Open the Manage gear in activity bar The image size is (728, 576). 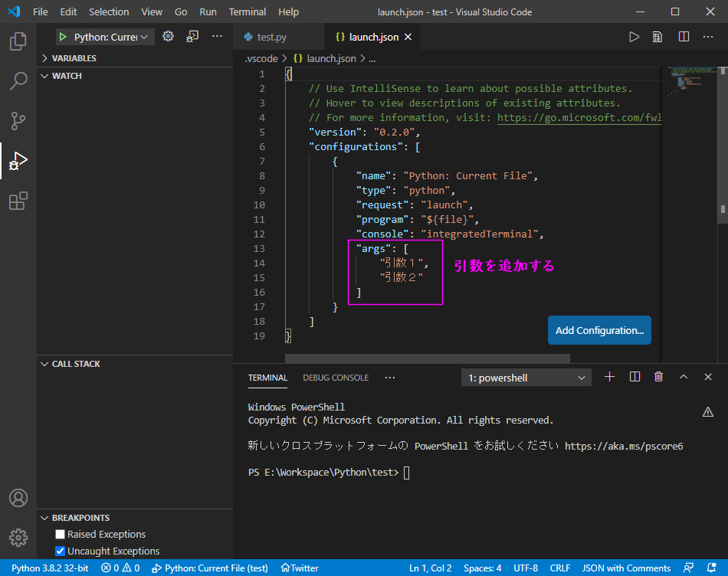(18, 538)
